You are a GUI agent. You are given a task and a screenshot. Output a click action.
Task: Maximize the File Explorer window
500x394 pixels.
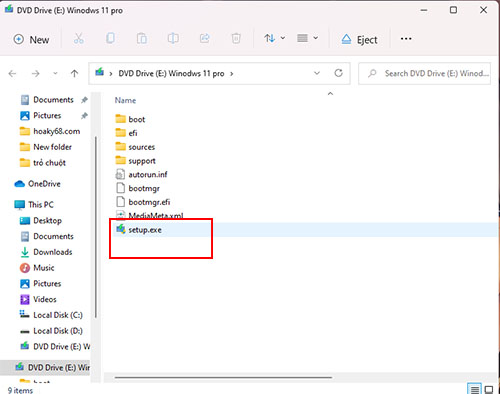tap(453, 10)
